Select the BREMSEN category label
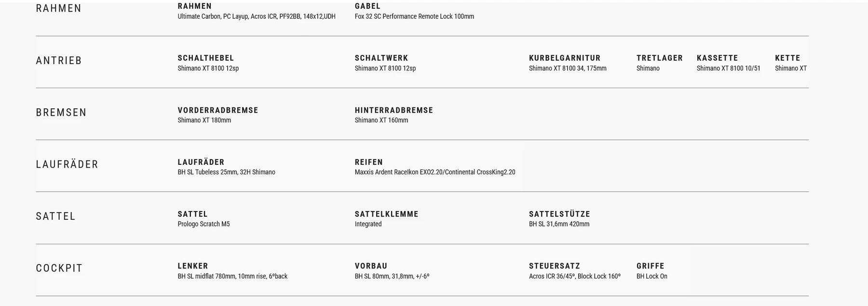868x306 pixels. [x=61, y=113]
